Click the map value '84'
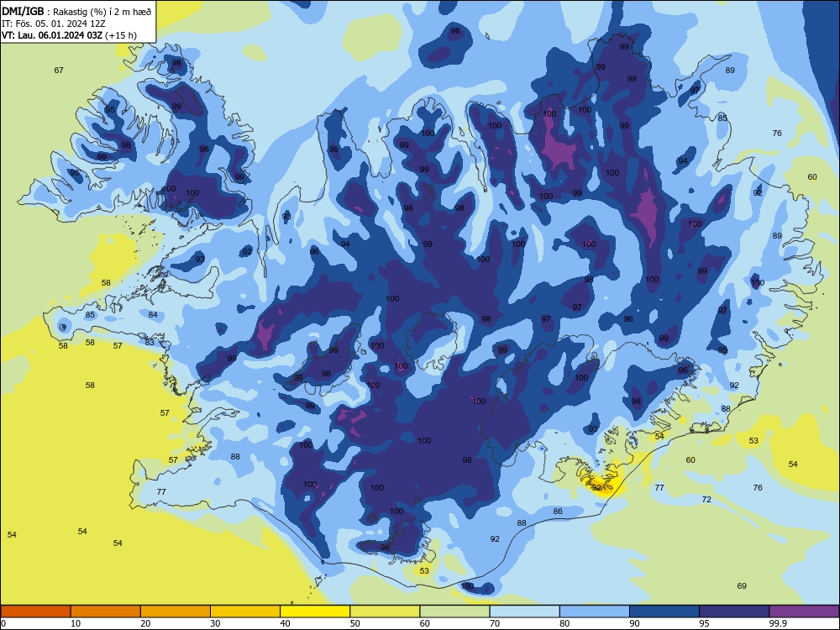Screen dimensions: 840x630 point(153,314)
